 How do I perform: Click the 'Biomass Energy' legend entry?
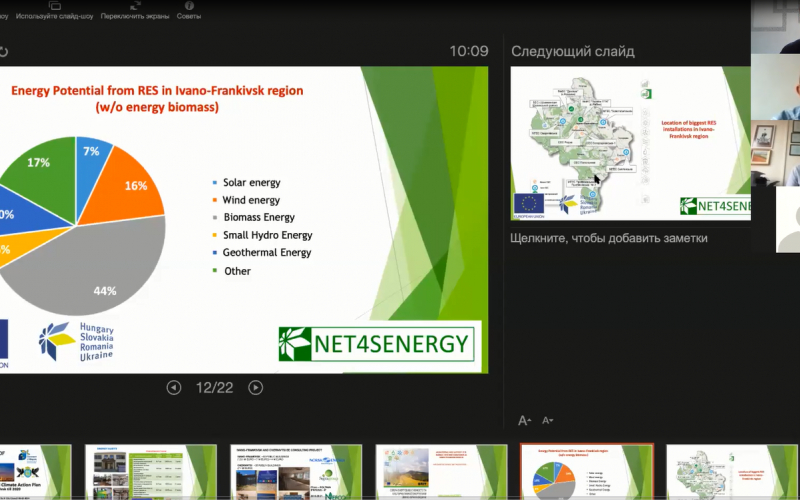(x=254, y=217)
